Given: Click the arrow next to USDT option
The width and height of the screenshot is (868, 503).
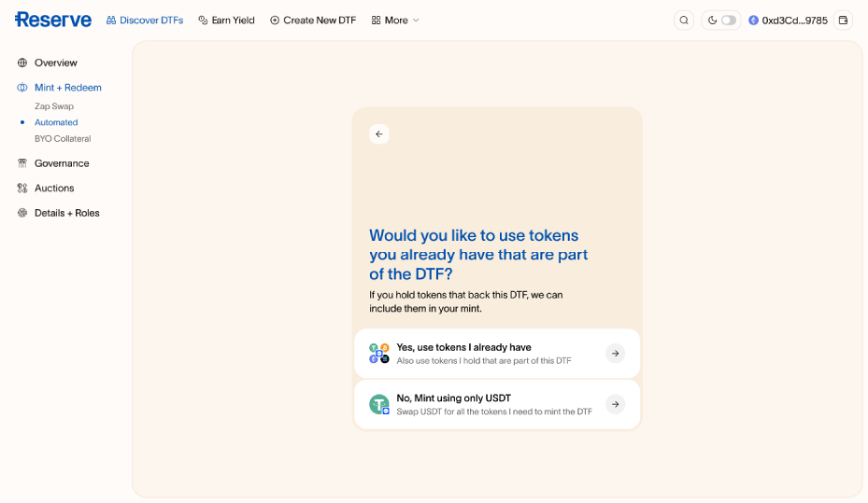Looking at the screenshot, I should click(x=616, y=404).
